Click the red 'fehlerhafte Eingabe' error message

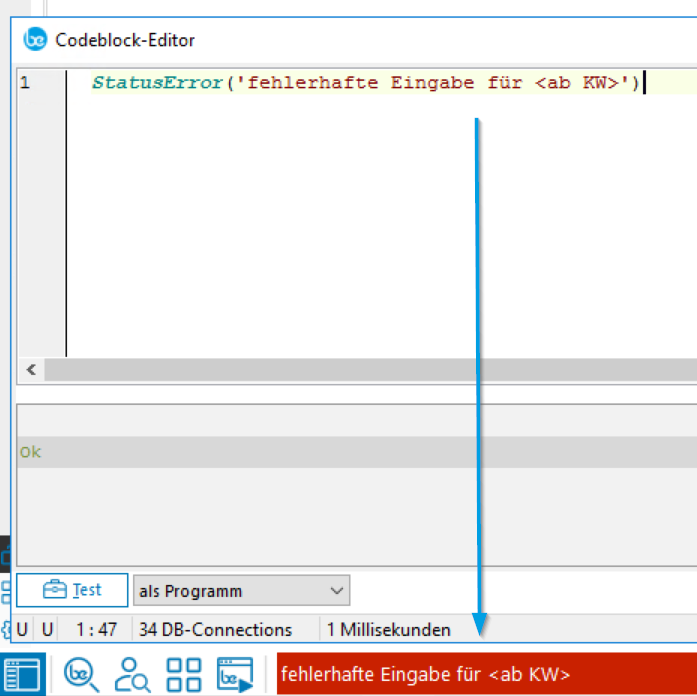click(x=486, y=673)
